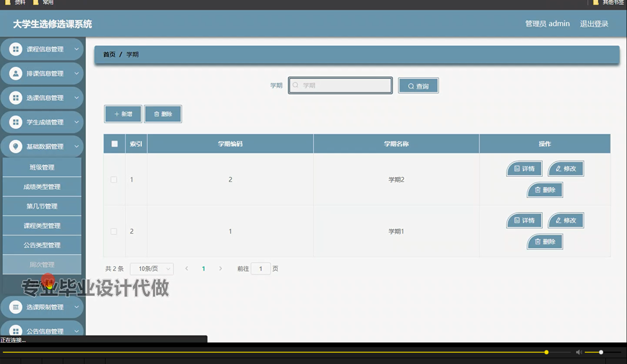627x364 pixels.
Task: Check the row for 学期1
Action: (x=114, y=231)
